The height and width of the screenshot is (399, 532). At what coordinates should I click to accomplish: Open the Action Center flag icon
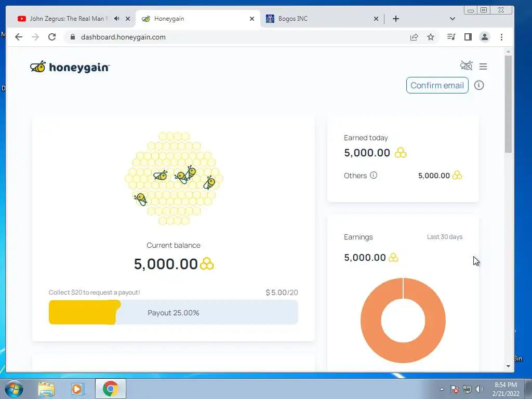click(x=455, y=389)
